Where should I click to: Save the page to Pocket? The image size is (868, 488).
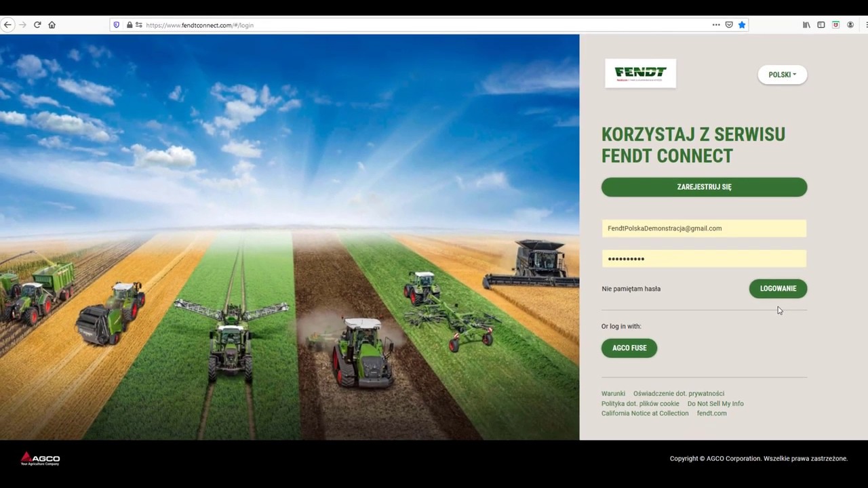pos(729,25)
